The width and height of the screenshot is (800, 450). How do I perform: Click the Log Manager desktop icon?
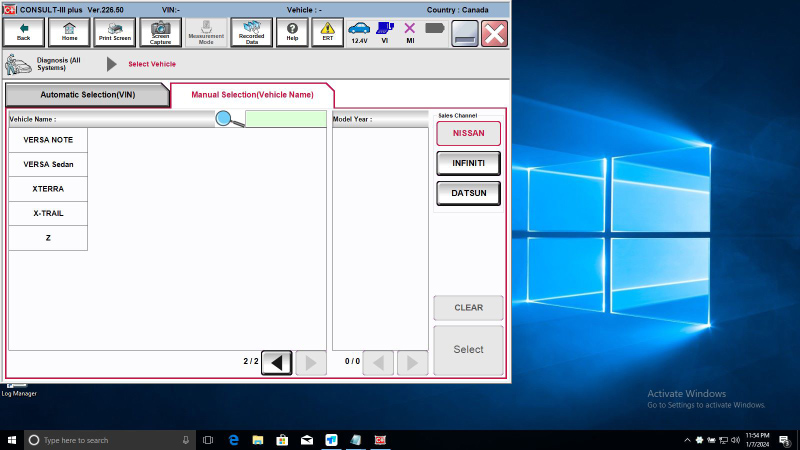[18, 390]
